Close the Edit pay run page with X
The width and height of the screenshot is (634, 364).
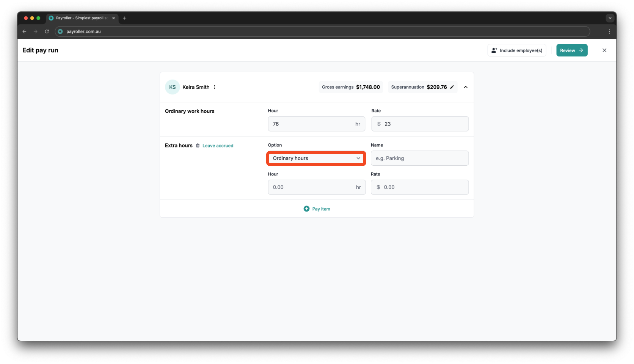(x=604, y=50)
